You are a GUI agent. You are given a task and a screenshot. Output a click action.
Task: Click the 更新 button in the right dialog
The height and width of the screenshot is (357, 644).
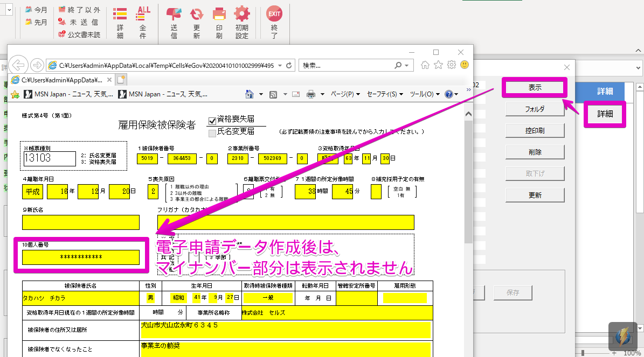(x=535, y=195)
